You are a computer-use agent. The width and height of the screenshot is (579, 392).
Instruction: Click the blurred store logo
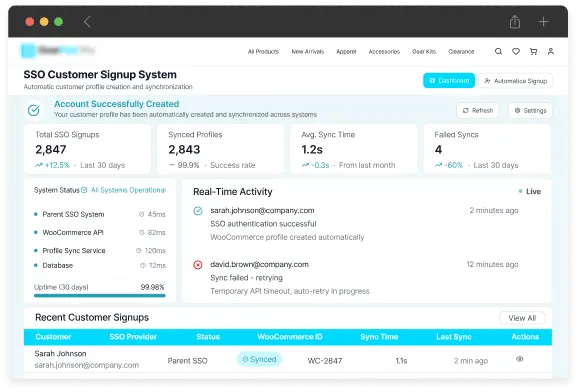(58, 50)
